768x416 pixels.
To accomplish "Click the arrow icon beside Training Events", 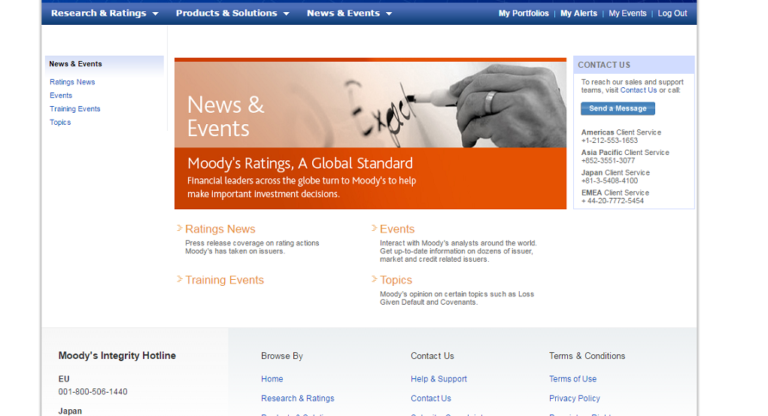I will (x=179, y=279).
